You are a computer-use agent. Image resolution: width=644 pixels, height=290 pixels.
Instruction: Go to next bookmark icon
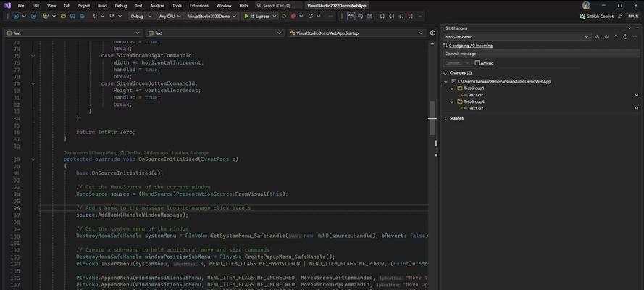point(401,17)
